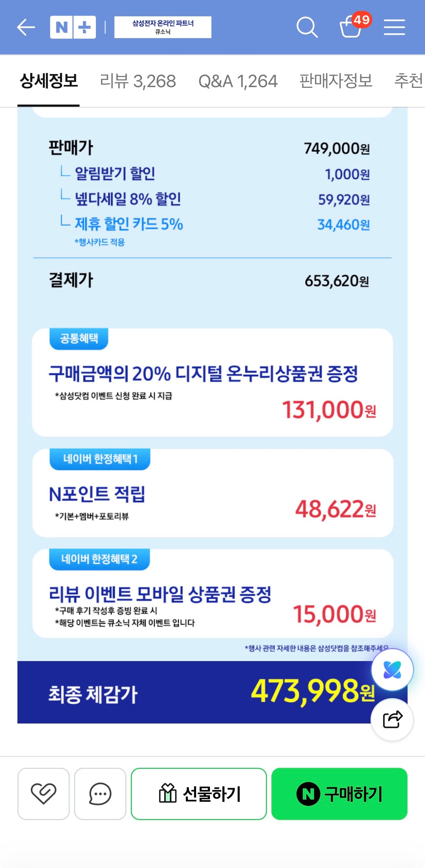Image resolution: width=425 pixels, height=868 pixels.
Task: Open the chat inquiry speech bubble
Action: coord(100,794)
